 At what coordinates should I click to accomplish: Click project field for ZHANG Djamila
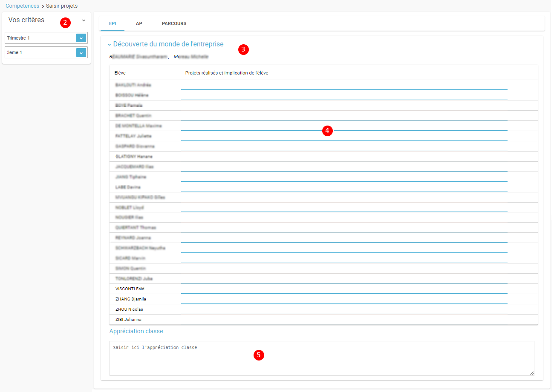[344, 299]
